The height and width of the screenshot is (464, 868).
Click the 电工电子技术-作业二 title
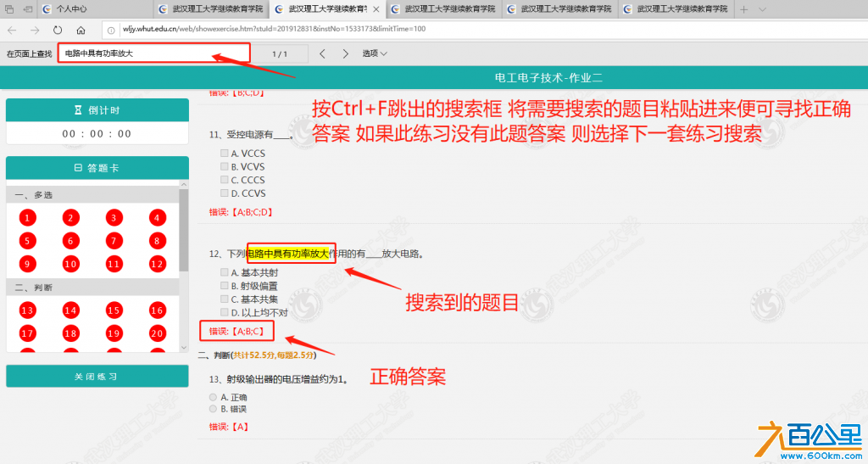(548, 78)
